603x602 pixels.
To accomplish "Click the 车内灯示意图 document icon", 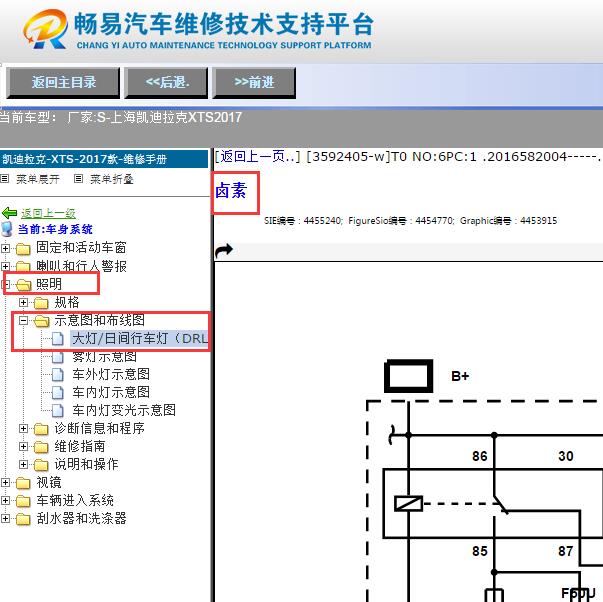I will pos(58,393).
